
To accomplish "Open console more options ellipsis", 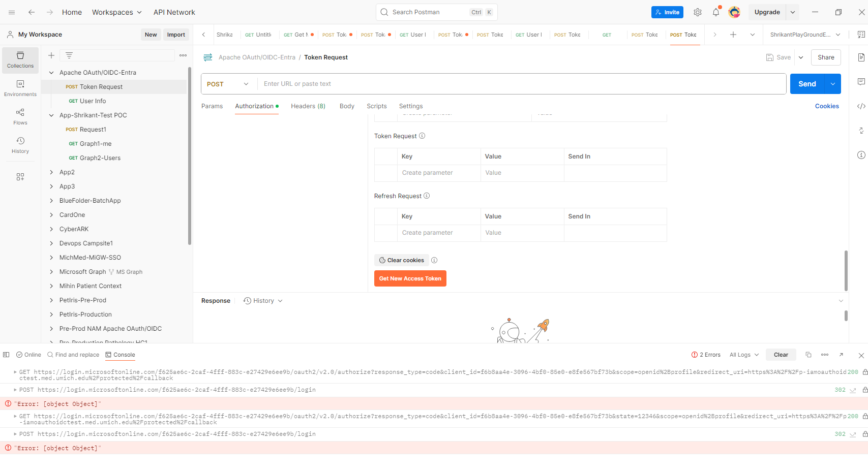I will click(825, 355).
